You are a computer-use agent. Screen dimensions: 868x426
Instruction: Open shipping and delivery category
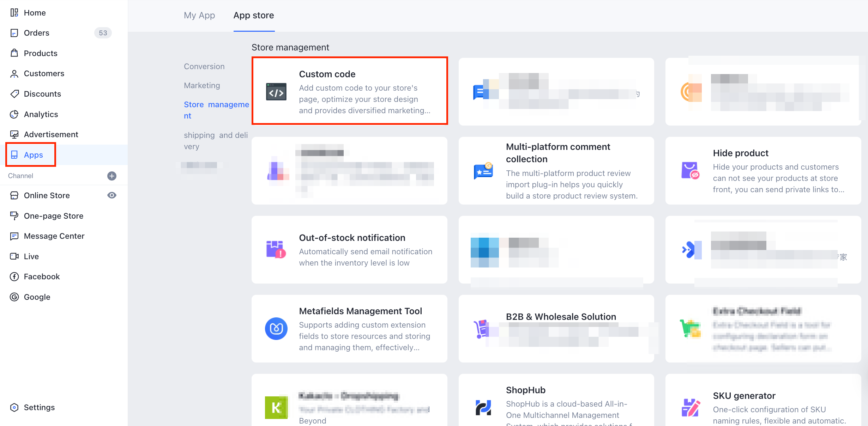coord(216,141)
